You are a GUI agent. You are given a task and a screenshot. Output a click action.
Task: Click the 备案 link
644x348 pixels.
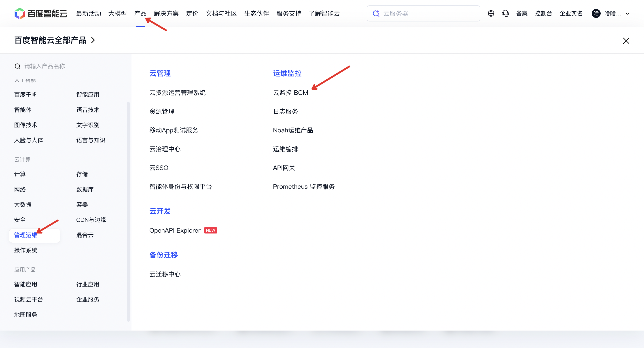[522, 13]
